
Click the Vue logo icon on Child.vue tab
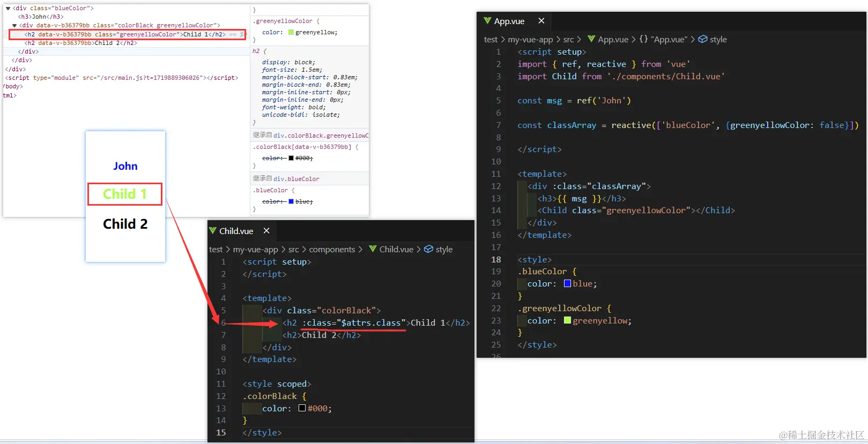213,231
